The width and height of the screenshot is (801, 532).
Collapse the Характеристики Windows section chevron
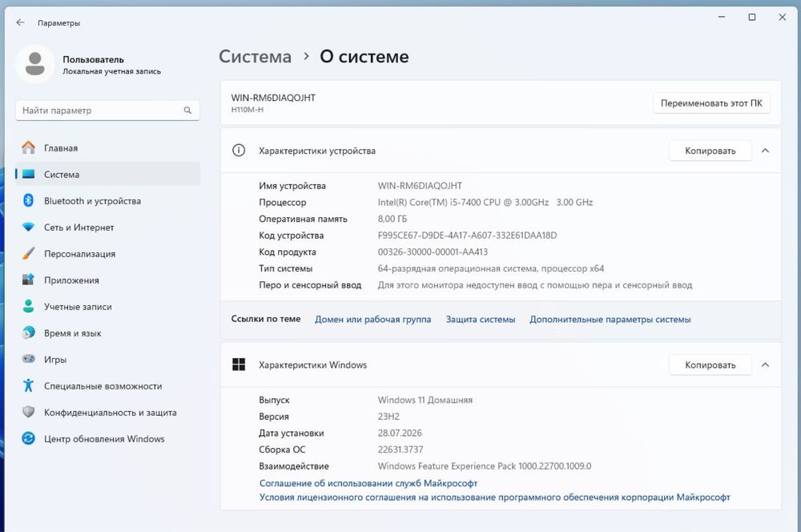tap(765, 365)
